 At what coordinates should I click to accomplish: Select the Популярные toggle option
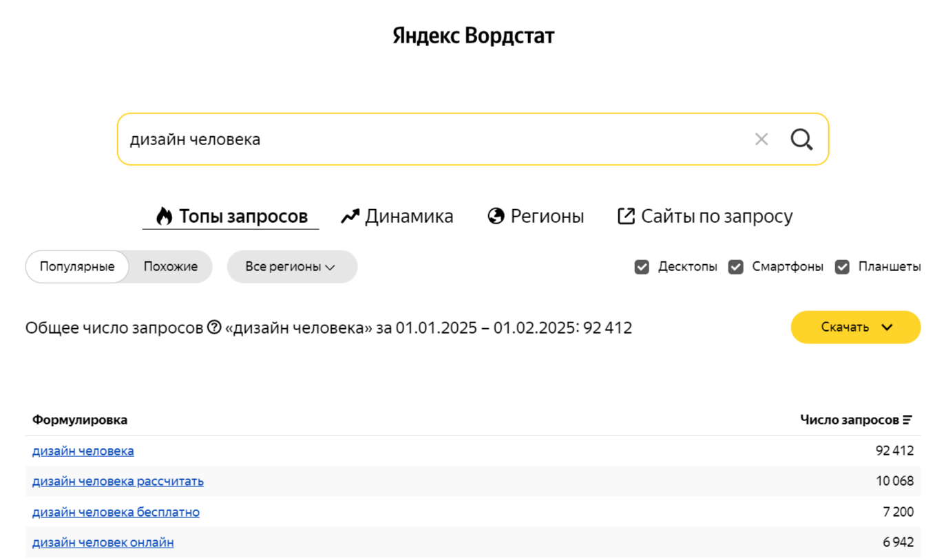click(77, 266)
